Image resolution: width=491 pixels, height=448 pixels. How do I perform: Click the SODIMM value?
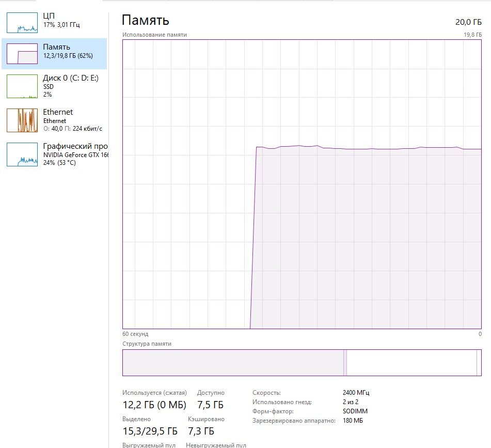tap(355, 411)
